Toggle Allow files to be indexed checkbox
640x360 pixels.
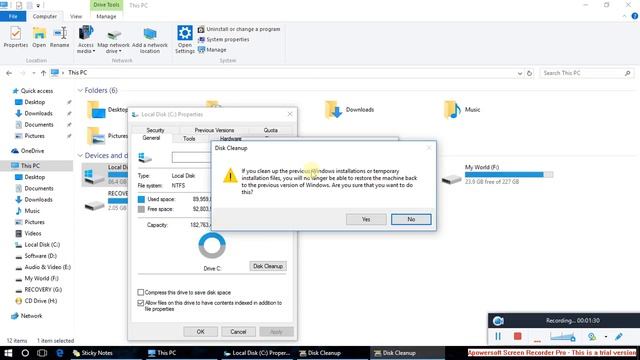140,303
